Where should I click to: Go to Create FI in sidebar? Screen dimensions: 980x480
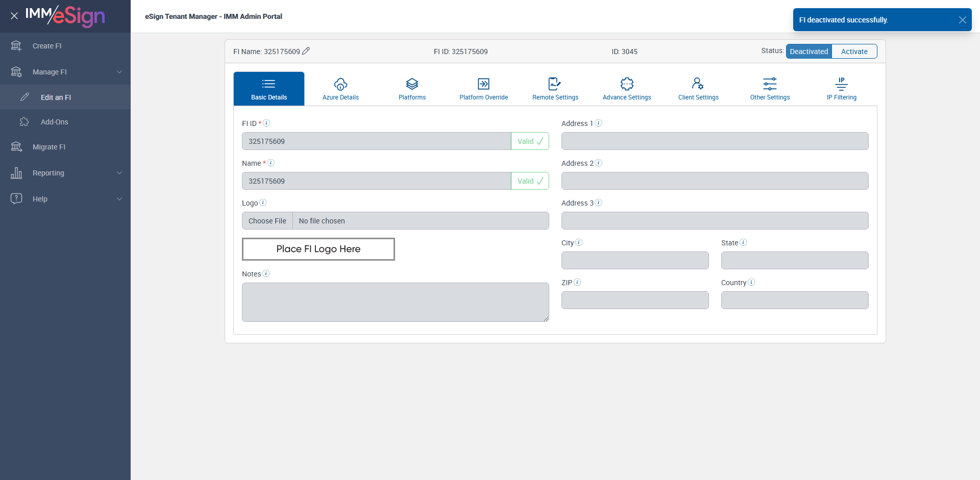click(47, 46)
